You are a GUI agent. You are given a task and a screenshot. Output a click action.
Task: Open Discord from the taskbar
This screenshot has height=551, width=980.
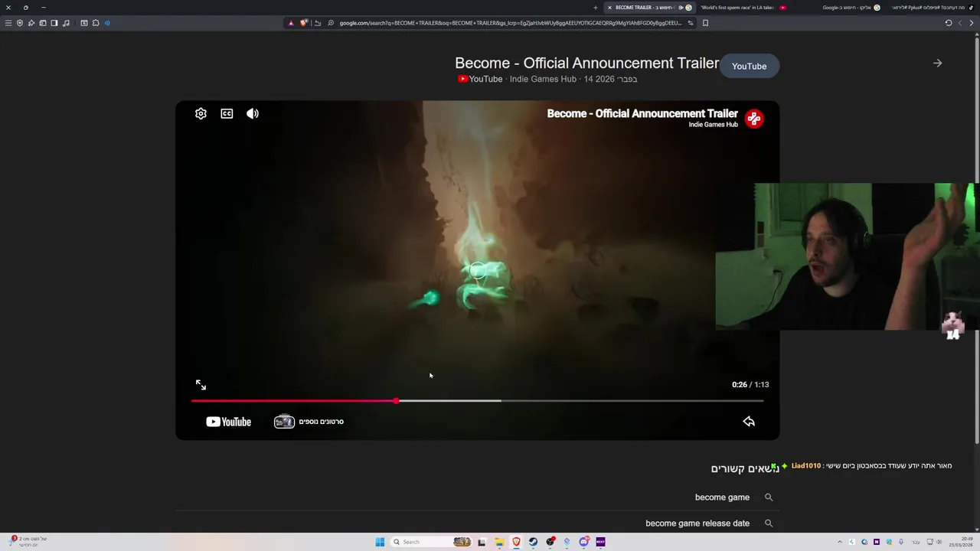click(583, 542)
